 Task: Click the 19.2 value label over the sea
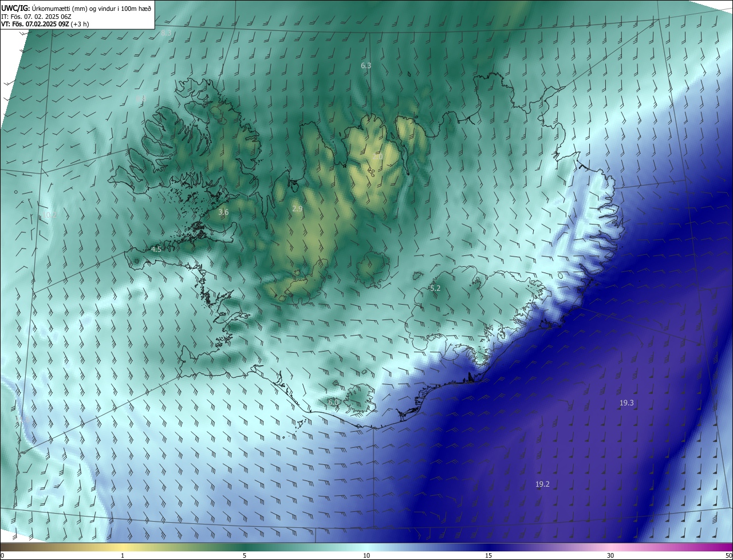tap(542, 484)
